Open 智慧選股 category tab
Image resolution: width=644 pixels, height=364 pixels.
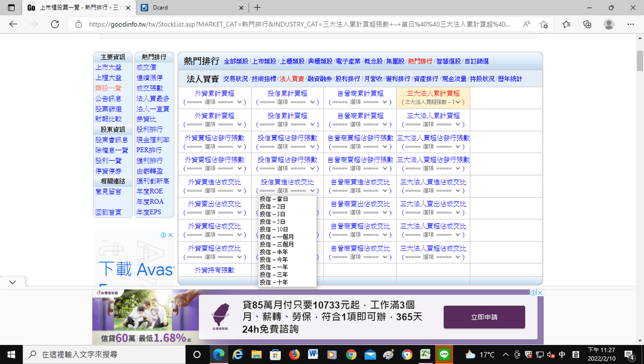448,61
